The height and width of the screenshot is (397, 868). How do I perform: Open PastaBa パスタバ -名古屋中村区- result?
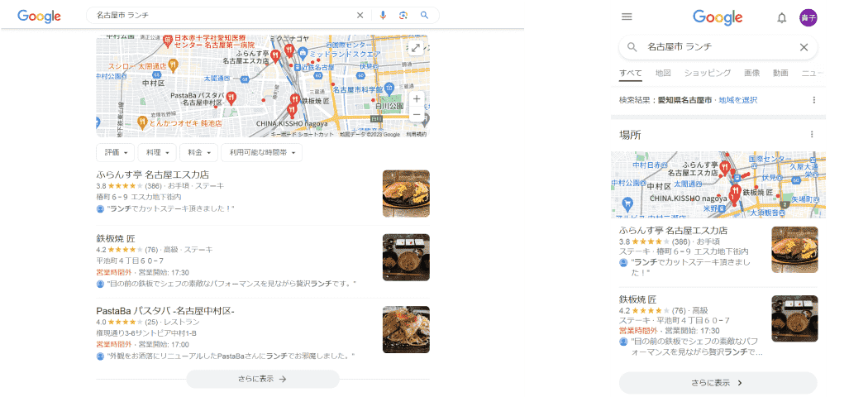165,311
